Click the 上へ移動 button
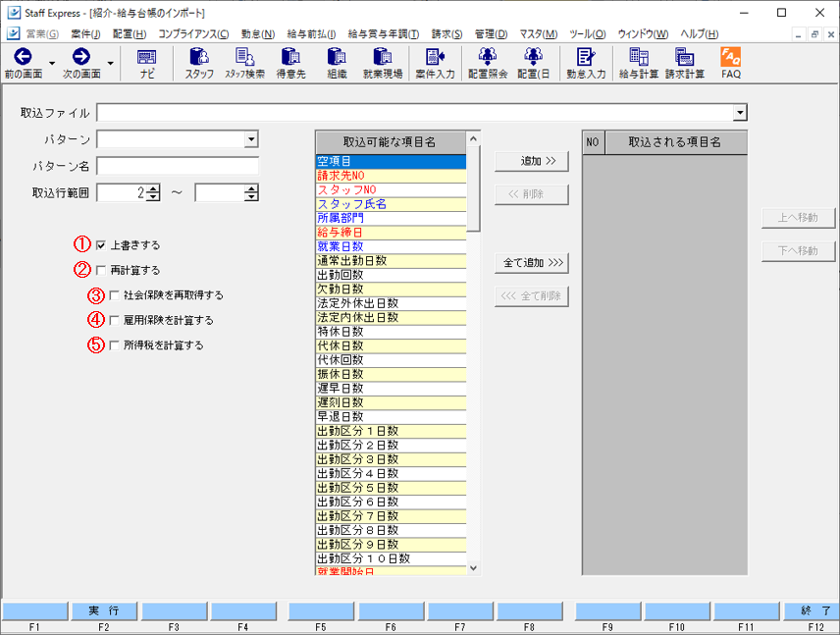Screen dimensions: 840x635 pos(798,218)
